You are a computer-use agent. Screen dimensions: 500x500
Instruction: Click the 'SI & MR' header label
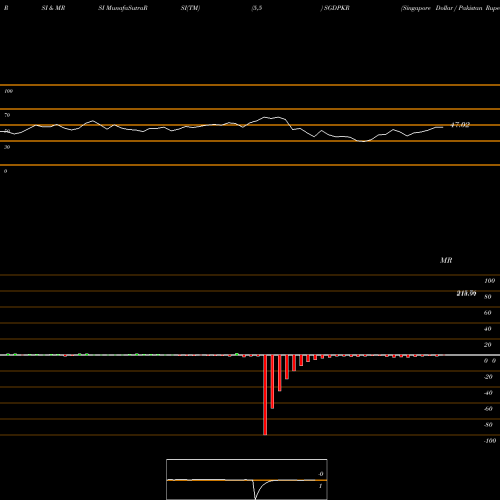coord(53,8)
